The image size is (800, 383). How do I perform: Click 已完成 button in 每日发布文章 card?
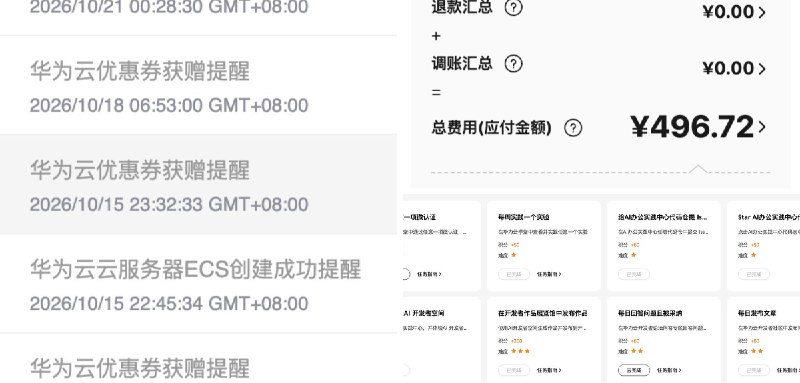point(754,370)
